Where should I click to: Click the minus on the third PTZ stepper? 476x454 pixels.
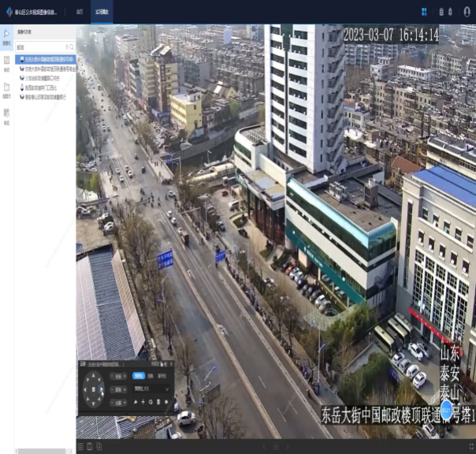click(x=111, y=402)
